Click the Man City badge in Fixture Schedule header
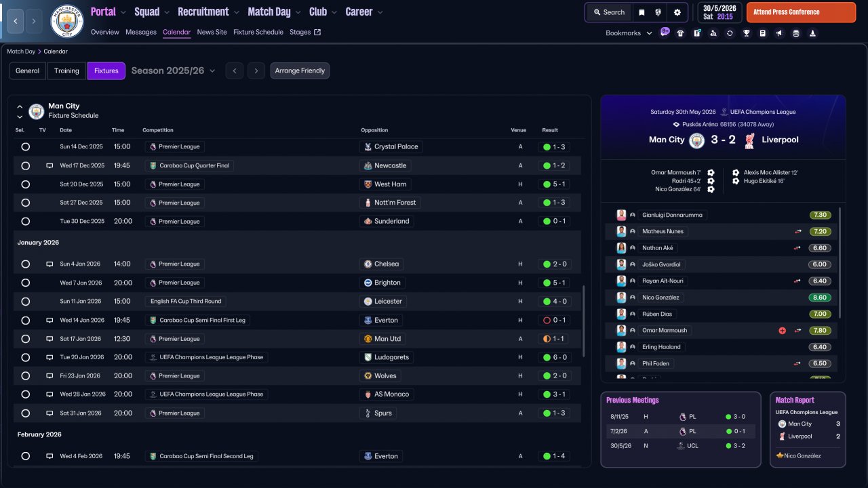Viewport: 868px width, 488px height. pyautogui.click(x=37, y=111)
